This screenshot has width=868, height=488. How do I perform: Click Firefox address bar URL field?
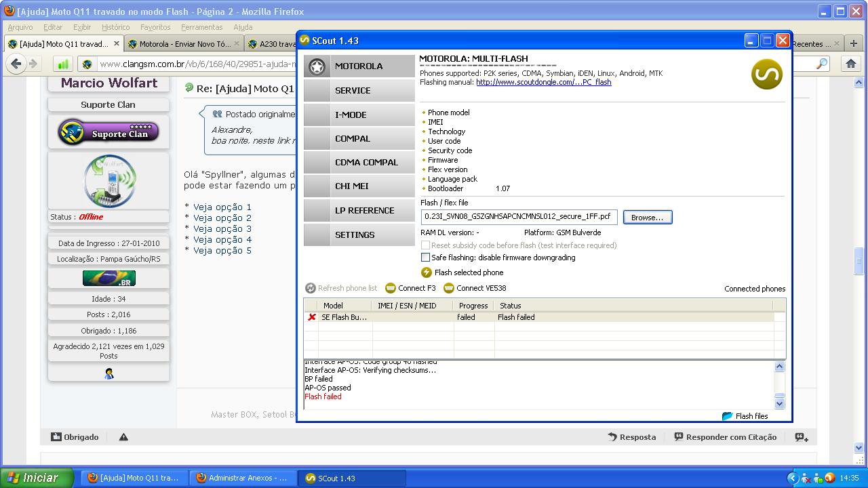tap(197, 64)
